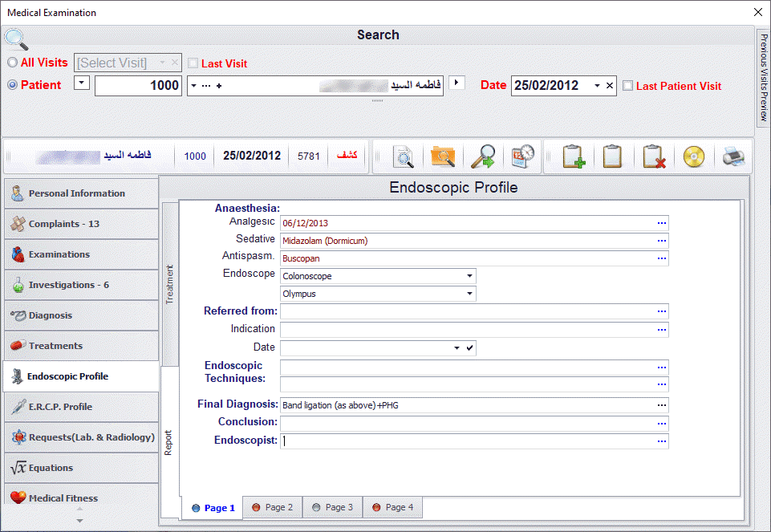Click the document preview magnifier toolbar icon
771x532 pixels.
(x=403, y=156)
